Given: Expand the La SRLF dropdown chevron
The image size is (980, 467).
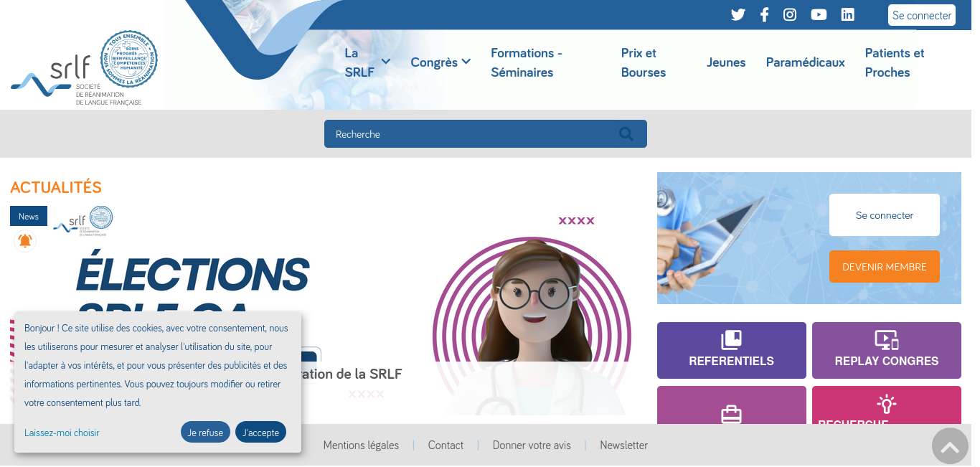Looking at the screenshot, I should pos(386,62).
